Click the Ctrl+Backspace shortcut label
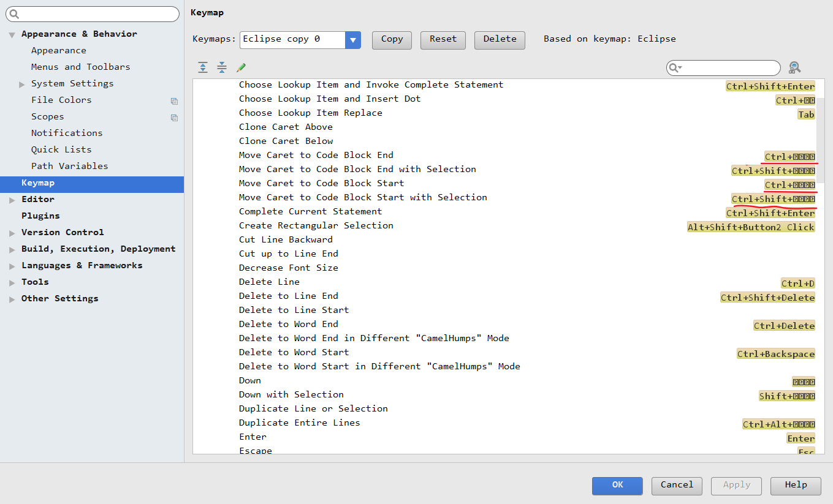The height and width of the screenshot is (504, 833). 776,354
